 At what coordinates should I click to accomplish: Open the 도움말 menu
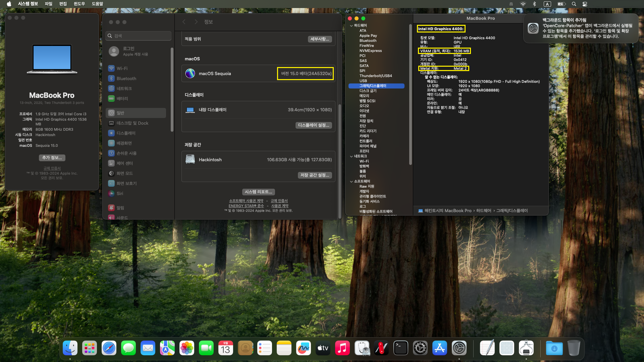click(98, 4)
